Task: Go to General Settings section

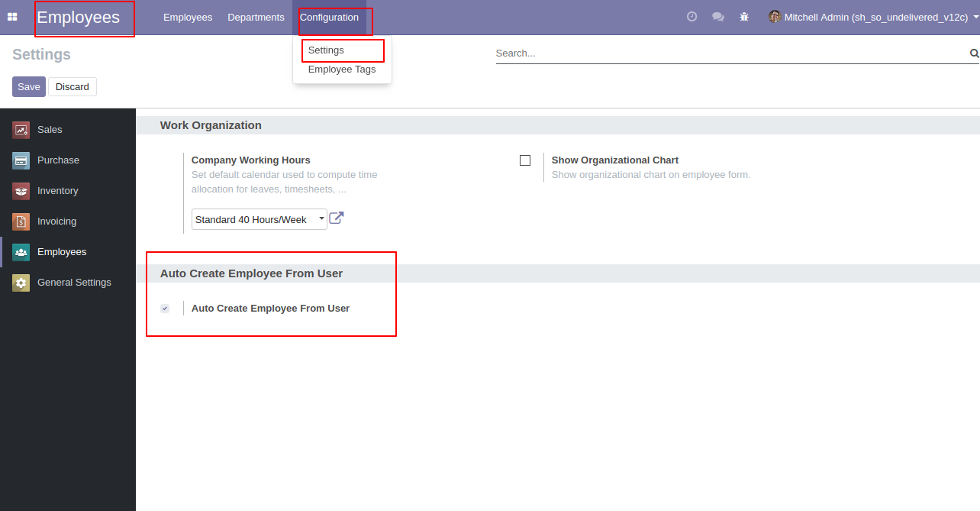Action: pyautogui.click(x=68, y=283)
